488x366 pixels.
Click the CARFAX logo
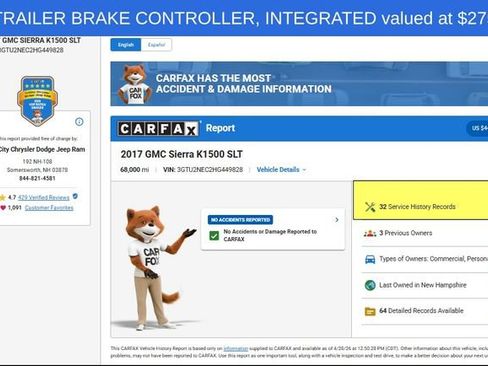click(x=158, y=129)
